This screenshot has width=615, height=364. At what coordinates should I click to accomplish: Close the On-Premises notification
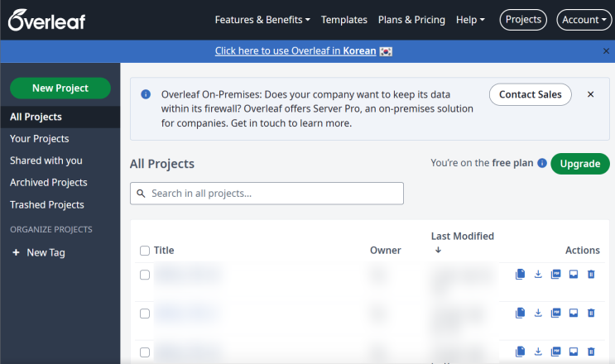point(590,94)
